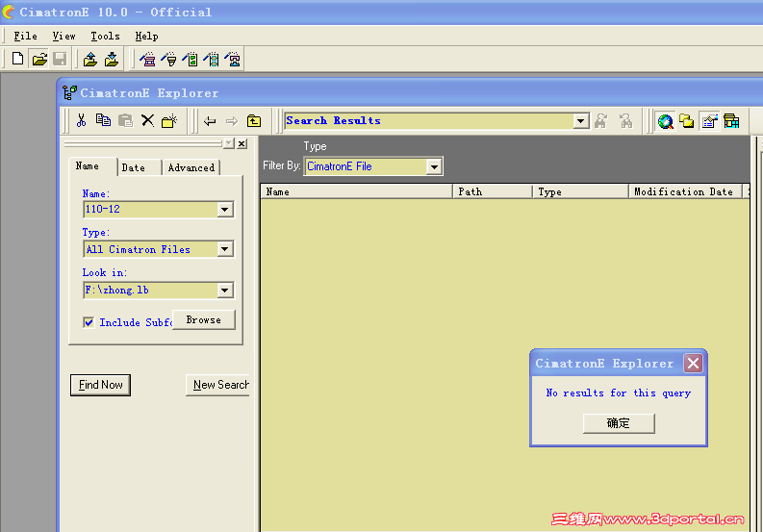
Task: Sort by the Name column header
Action: [356, 191]
